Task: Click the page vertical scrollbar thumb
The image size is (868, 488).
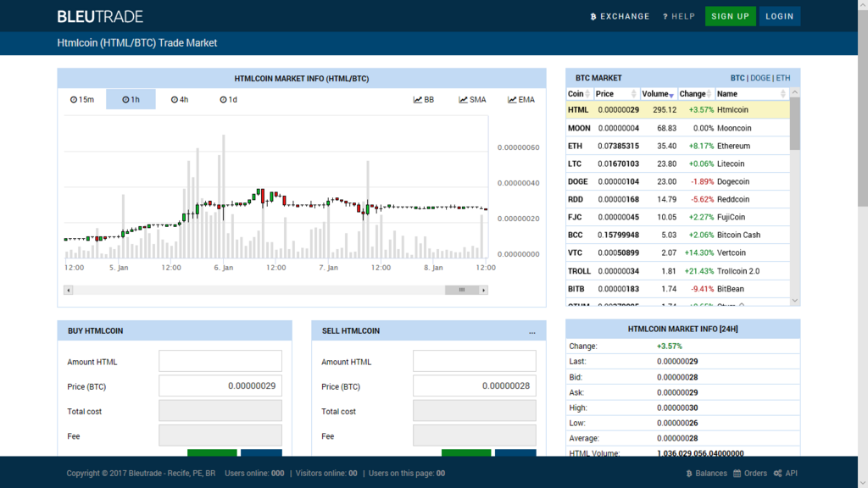Action: coord(863,108)
